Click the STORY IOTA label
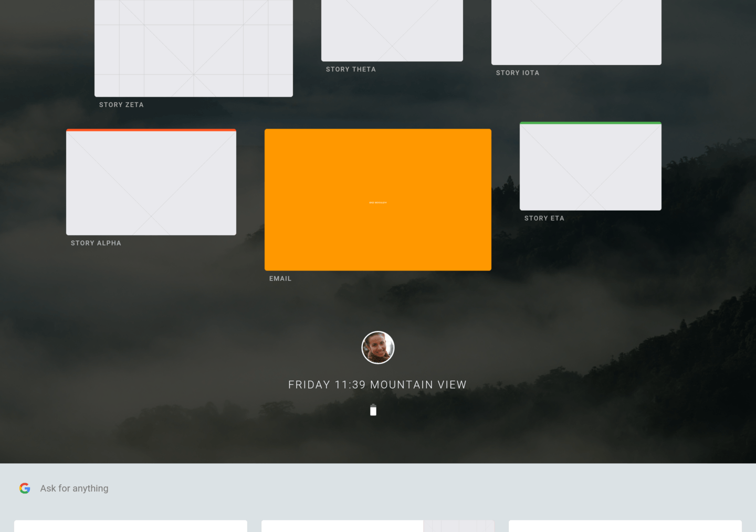 pyautogui.click(x=518, y=73)
